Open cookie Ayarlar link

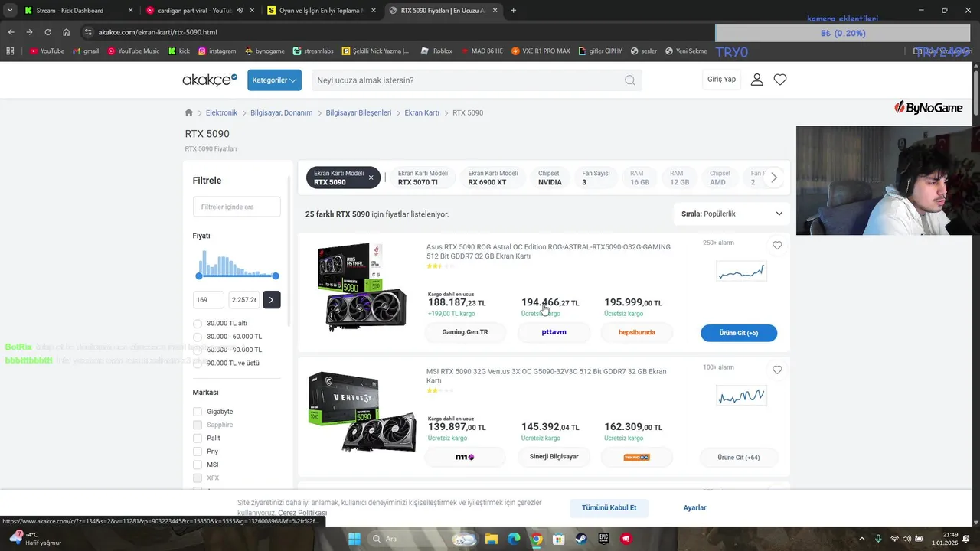pos(694,507)
